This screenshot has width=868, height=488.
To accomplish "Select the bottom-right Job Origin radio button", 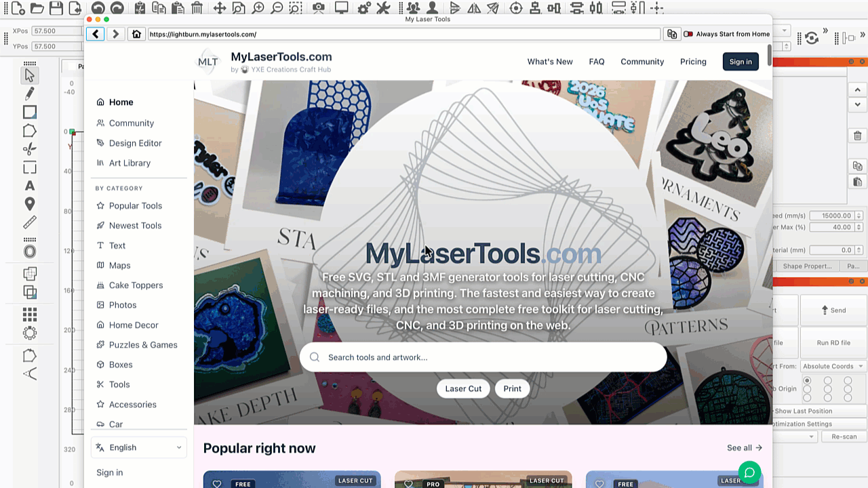I will (848, 398).
